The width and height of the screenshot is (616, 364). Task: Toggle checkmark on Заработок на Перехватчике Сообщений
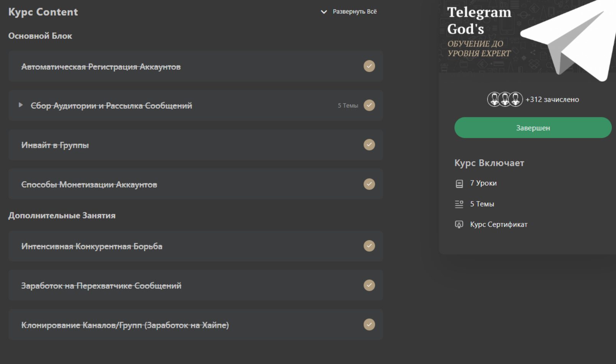tap(369, 285)
